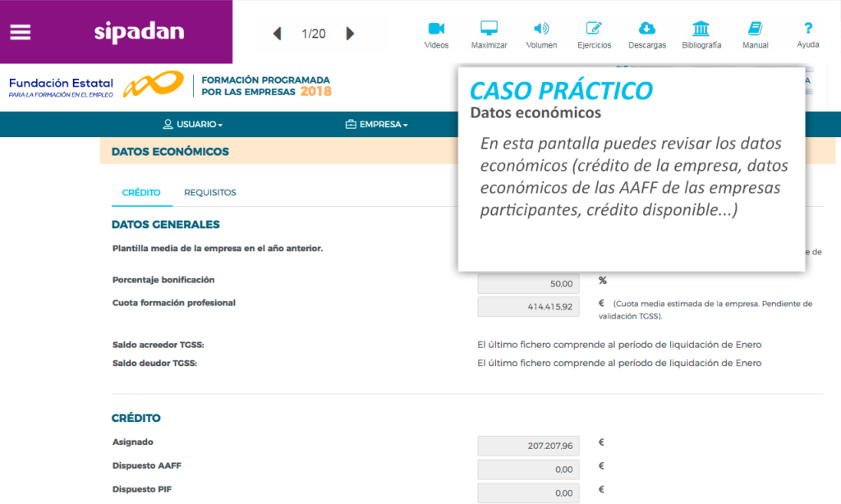Click the Dispuesto AAFF field

click(528, 470)
